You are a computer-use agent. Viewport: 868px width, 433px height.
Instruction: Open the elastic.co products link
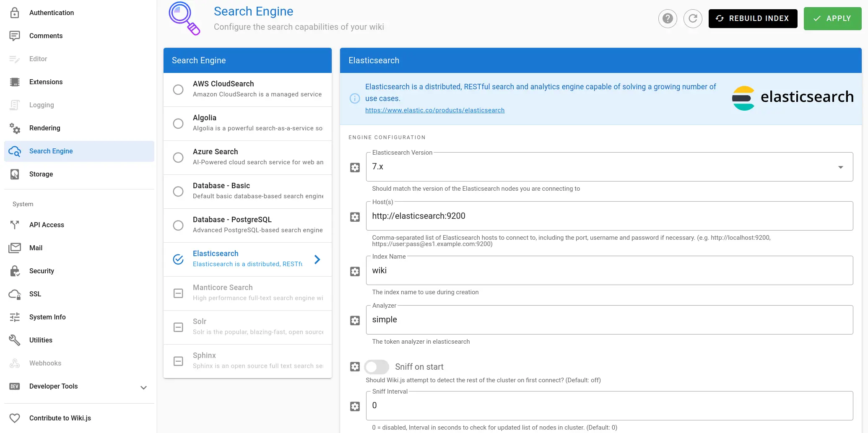coord(435,110)
